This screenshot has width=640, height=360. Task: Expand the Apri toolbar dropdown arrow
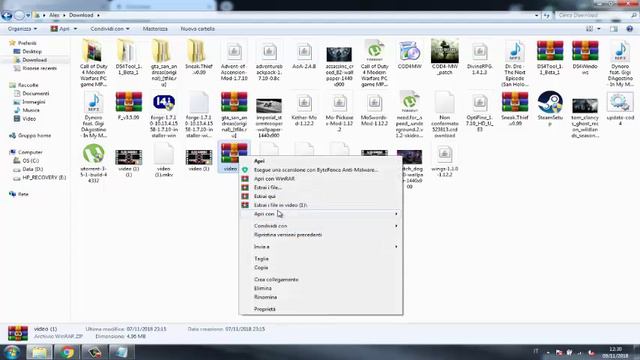75,29
